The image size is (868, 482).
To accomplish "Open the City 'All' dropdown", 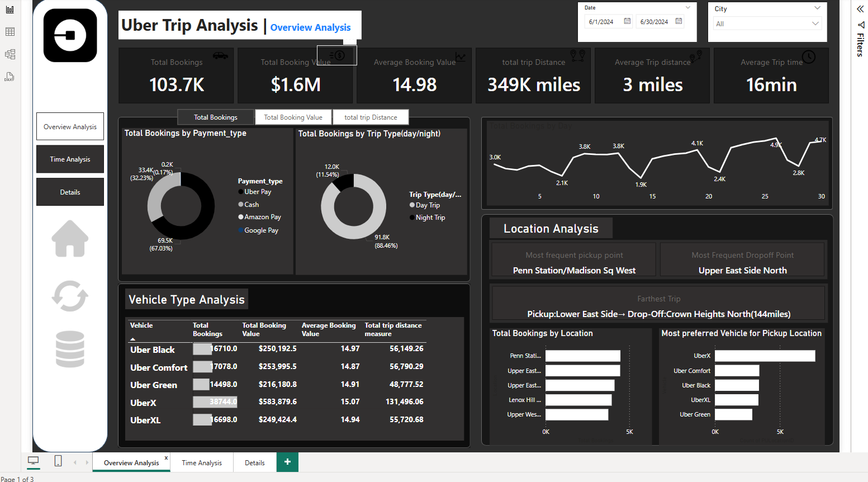I will pos(767,23).
